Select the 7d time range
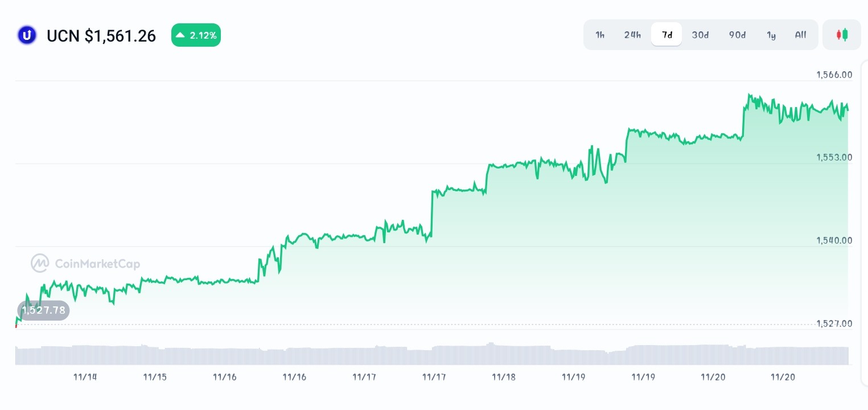The image size is (868, 410). (667, 35)
